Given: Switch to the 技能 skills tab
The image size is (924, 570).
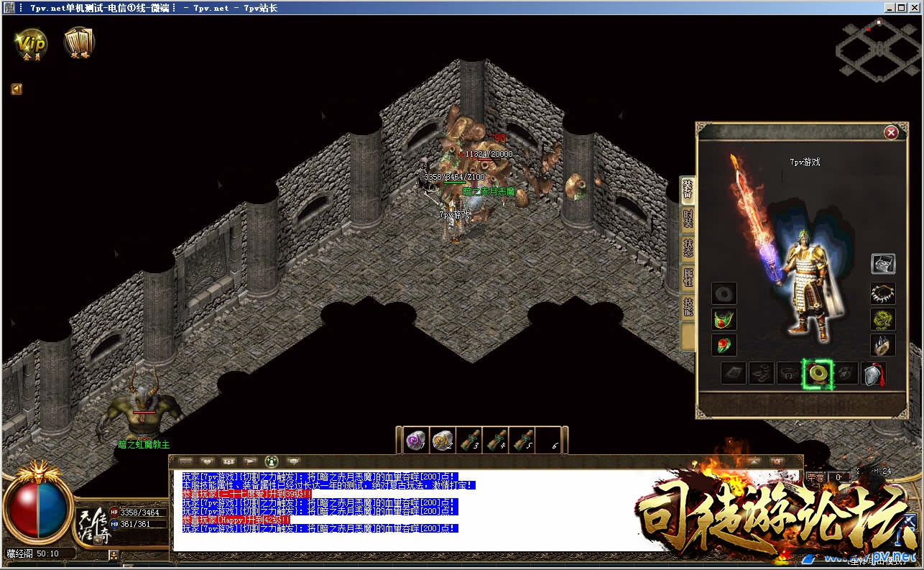Looking at the screenshot, I should pos(688,308).
